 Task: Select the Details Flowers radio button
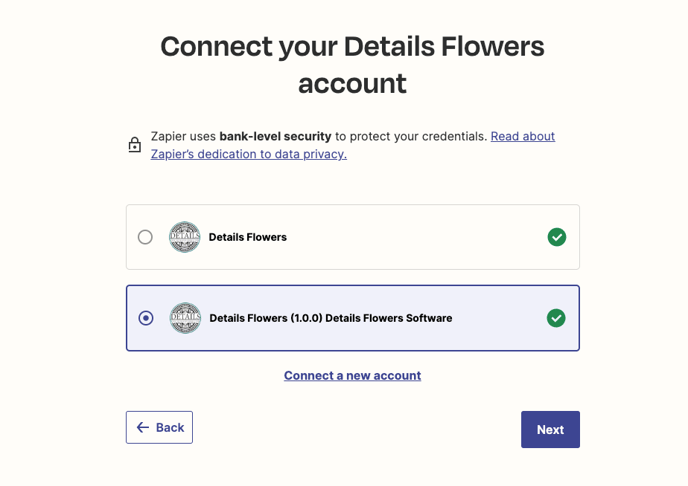point(145,237)
